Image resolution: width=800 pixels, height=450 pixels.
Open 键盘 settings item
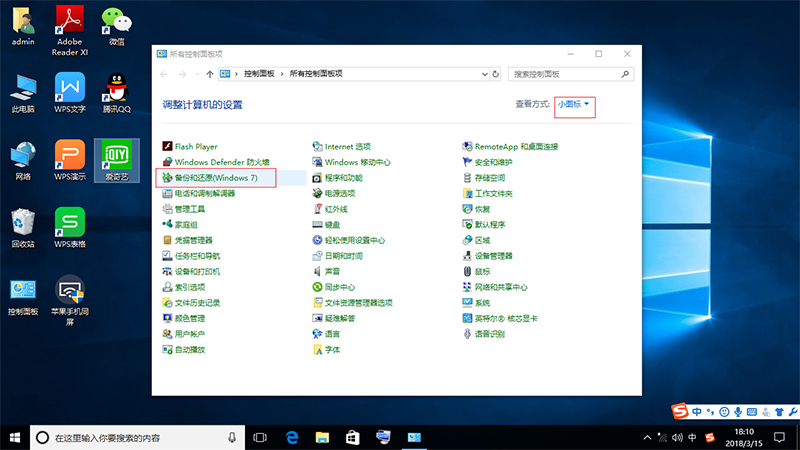[x=326, y=224]
